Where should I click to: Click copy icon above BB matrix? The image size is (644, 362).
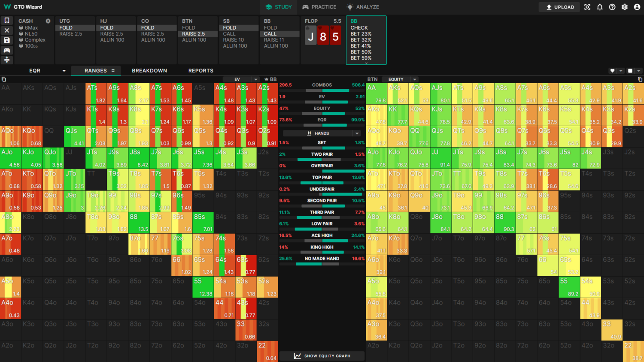(x=4, y=79)
